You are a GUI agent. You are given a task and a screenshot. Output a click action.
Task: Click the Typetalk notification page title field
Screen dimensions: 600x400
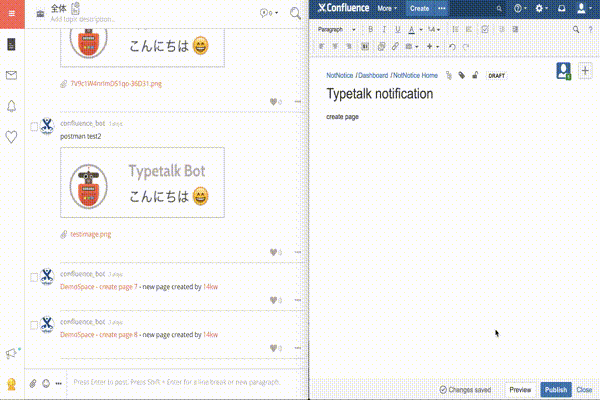click(380, 94)
